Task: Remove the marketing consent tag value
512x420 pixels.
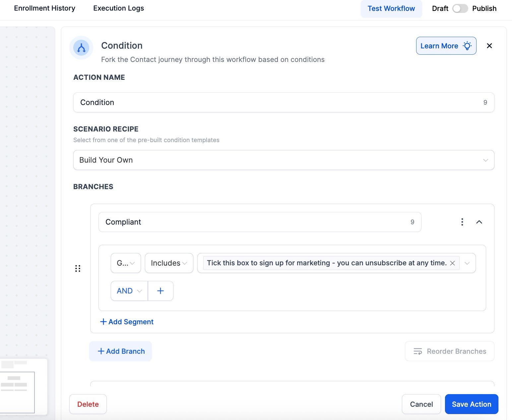Action: click(452, 263)
